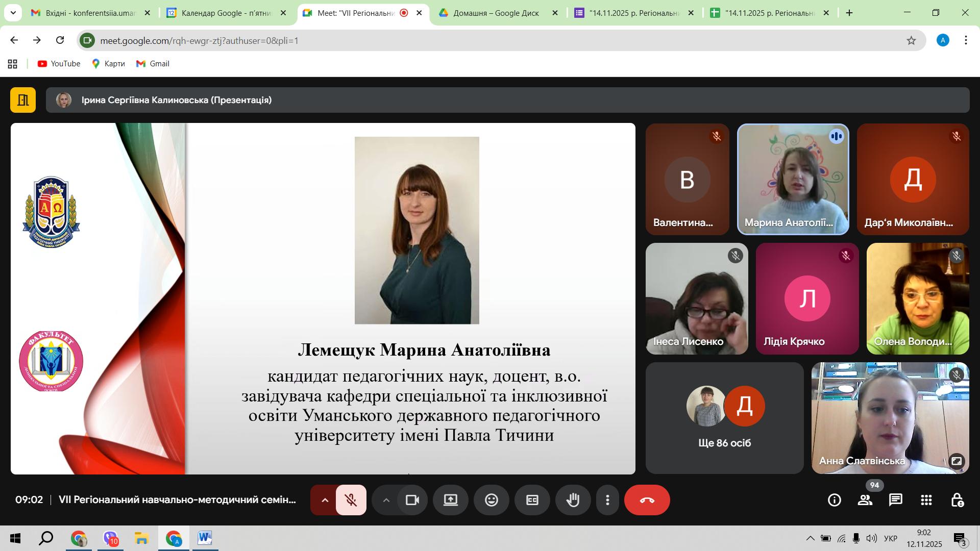Open host controls lock icon
The height and width of the screenshot is (551, 980).
pyautogui.click(x=957, y=500)
